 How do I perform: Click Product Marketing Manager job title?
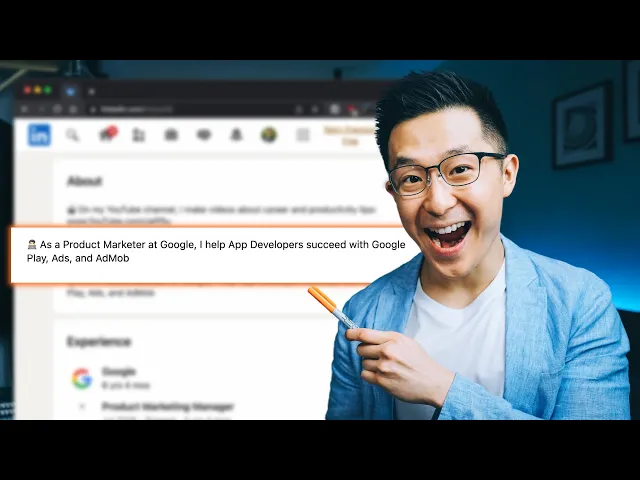[168, 407]
